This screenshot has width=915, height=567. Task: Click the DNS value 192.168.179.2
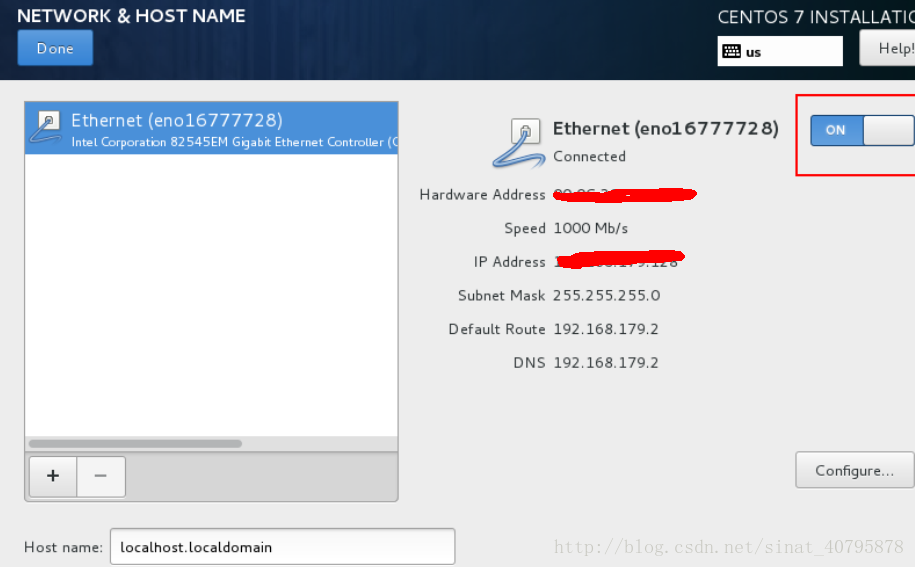(605, 362)
